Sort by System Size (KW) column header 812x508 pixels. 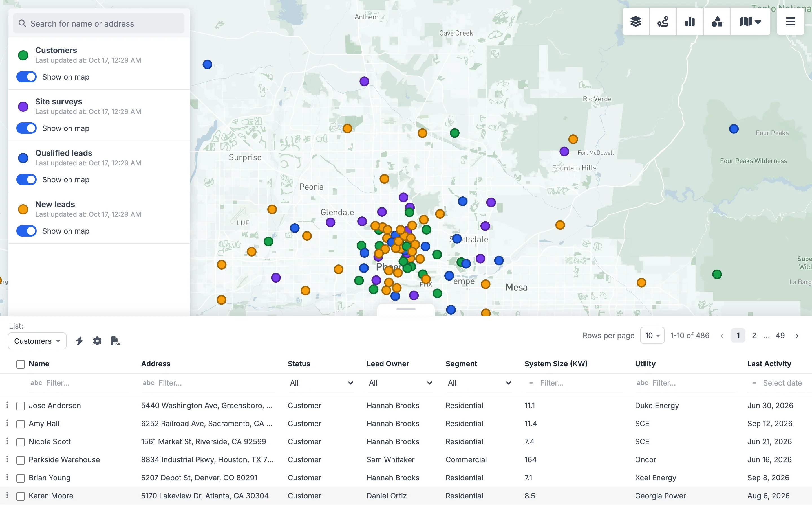coord(556,364)
